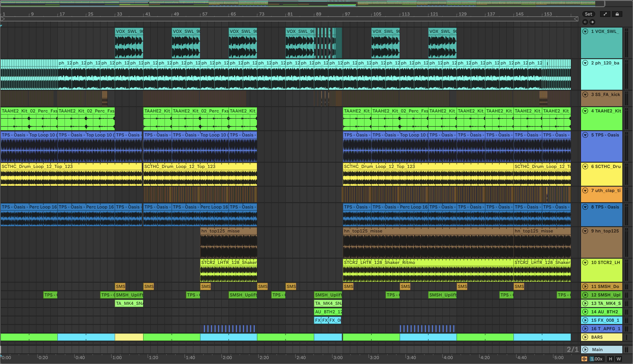Unfold the 12 SMSH_Upl track
Screen dimensions: 633x364
tap(585, 295)
